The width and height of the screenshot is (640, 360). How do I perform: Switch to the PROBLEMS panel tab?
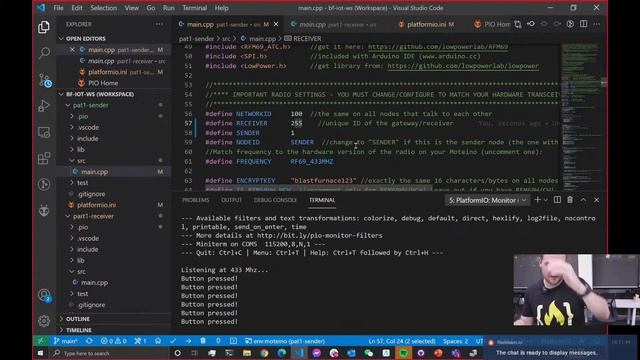[x=196, y=200]
